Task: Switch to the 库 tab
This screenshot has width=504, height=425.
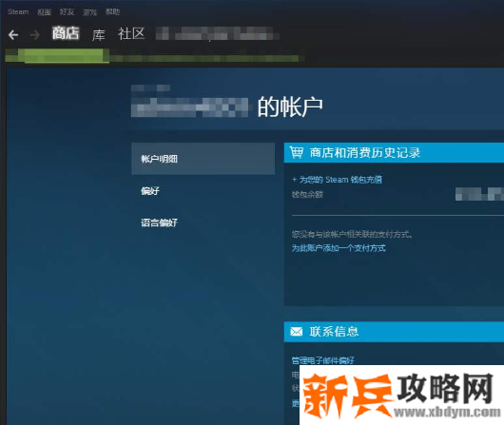Action: coord(99,35)
